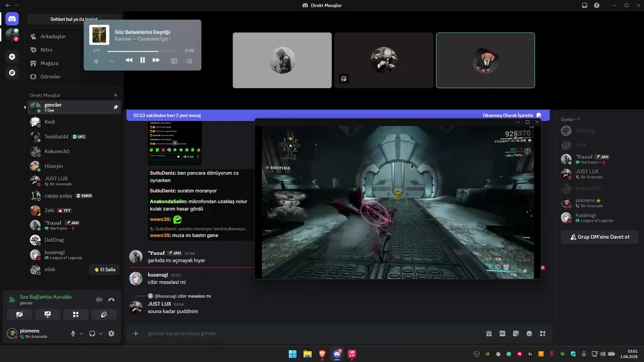This screenshot has width=644, height=362.
Task: Send a gift via the gift icon
Action: tap(489, 333)
